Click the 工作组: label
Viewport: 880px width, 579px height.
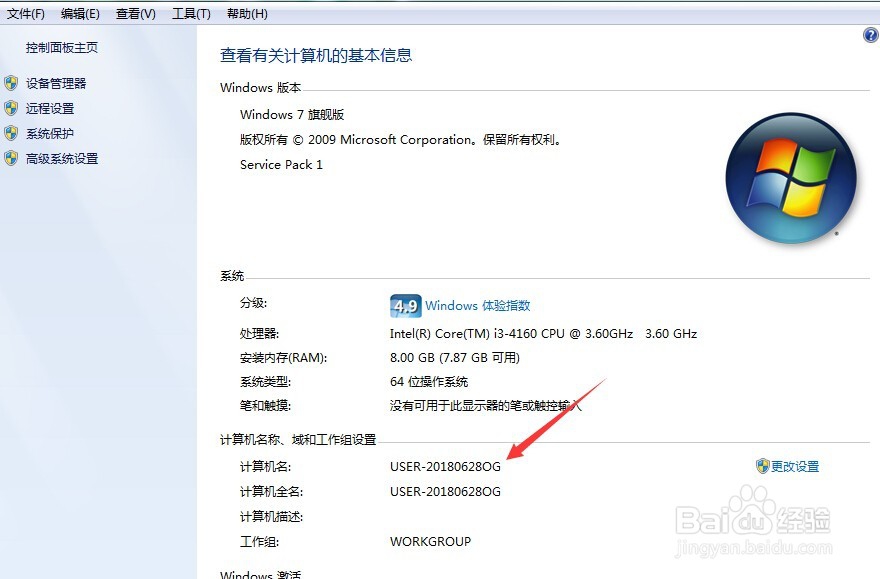pyautogui.click(x=259, y=542)
